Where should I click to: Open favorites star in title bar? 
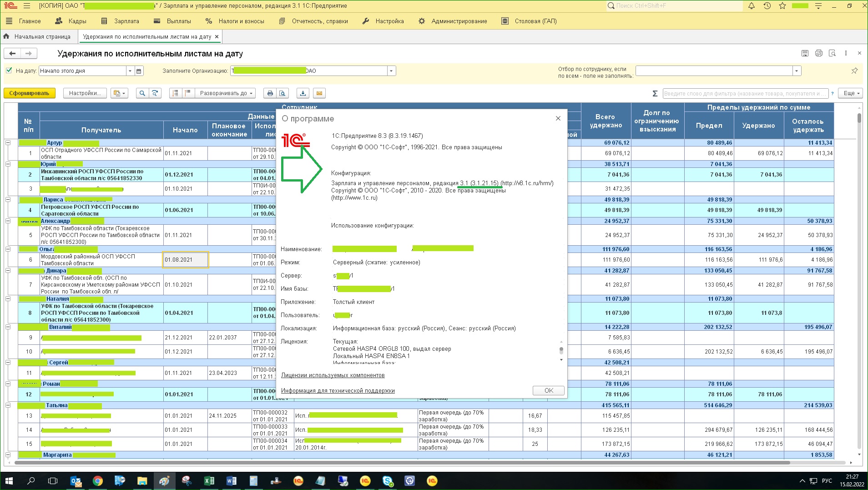[x=782, y=6]
